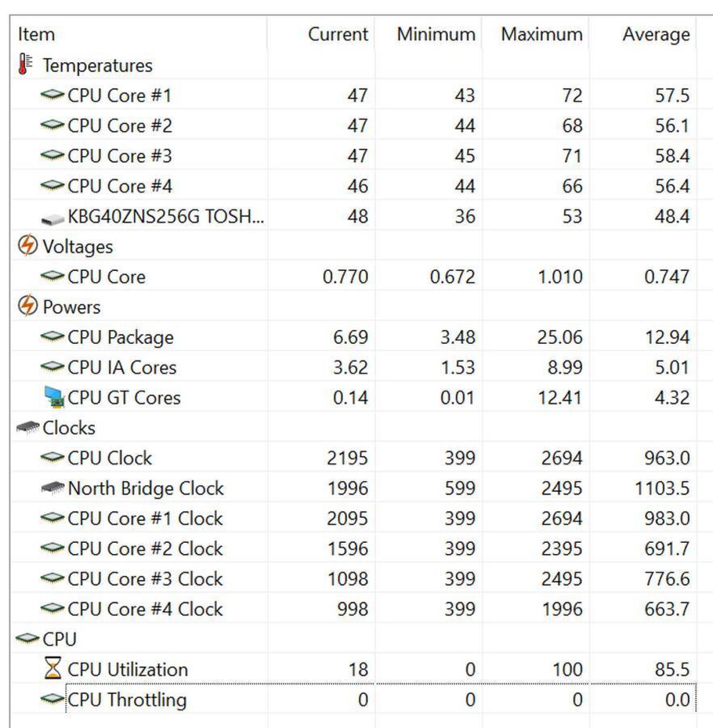Click CPU Core #4 Clock current value 998
The image size is (713, 728).
tap(353, 609)
